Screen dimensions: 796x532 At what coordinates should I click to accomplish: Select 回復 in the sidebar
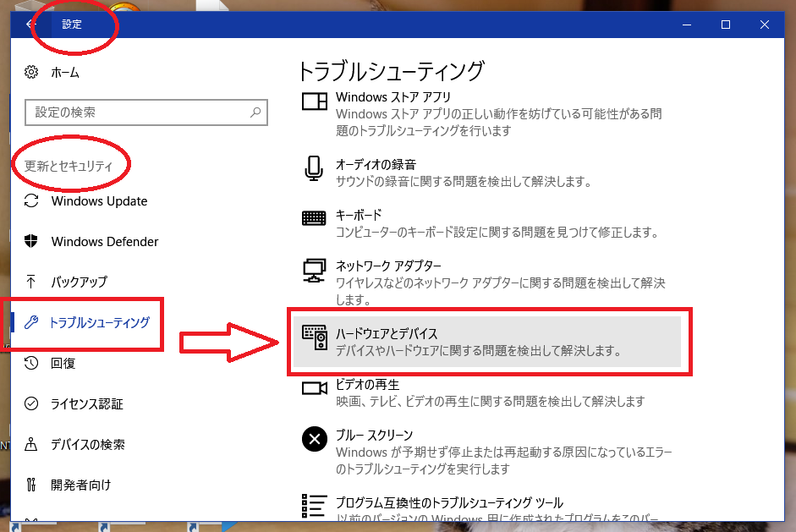[x=63, y=363]
